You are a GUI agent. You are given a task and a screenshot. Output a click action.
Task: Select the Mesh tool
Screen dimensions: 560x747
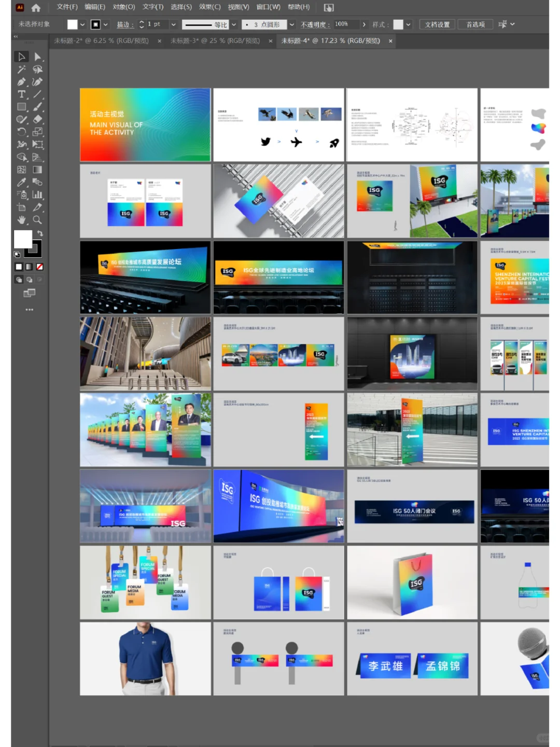pyautogui.click(x=22, y=170)
